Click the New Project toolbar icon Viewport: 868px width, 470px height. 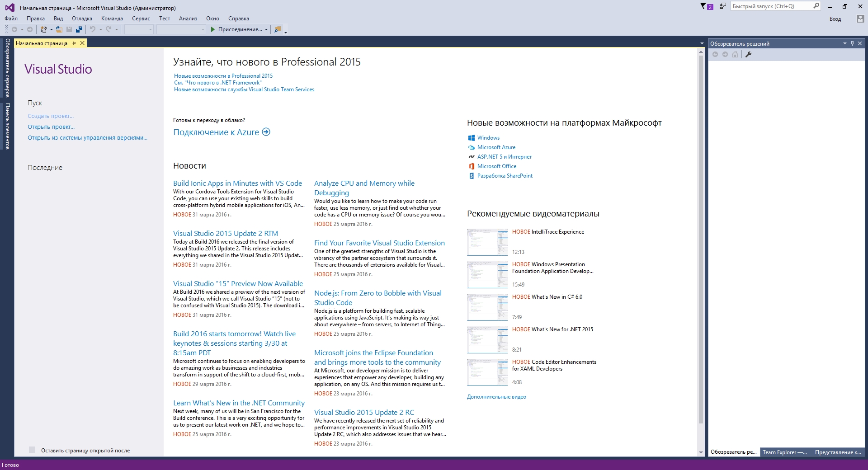tap(44, 29)
